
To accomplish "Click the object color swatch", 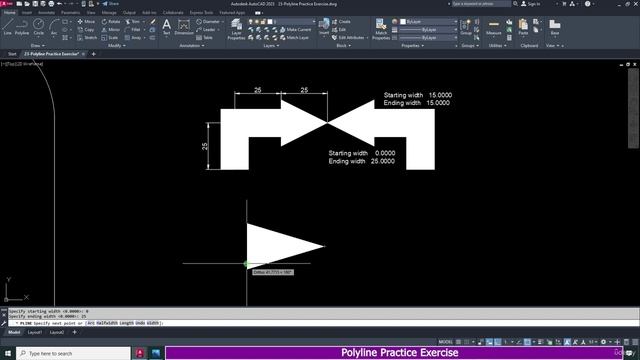I will tap(403, 21).
